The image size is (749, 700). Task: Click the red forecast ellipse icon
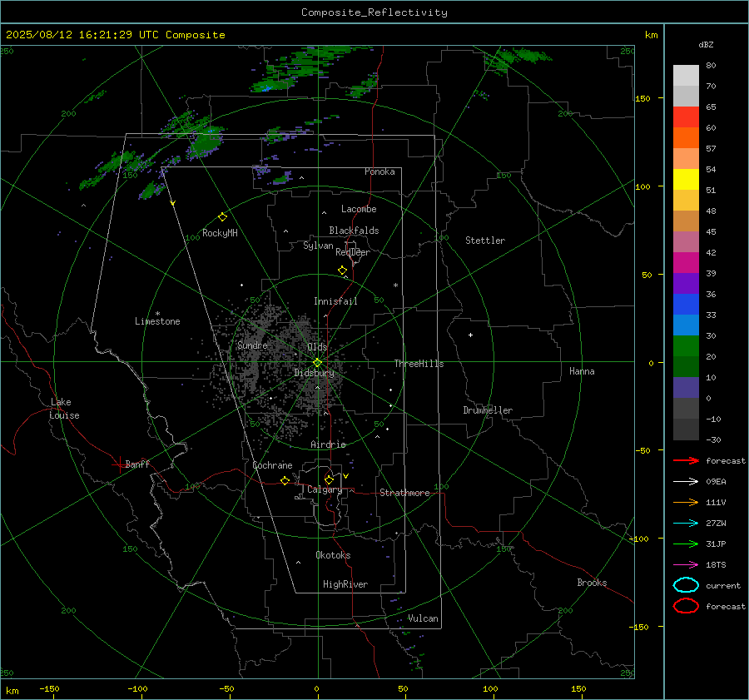pyautogui.click(x=686, y=606)
